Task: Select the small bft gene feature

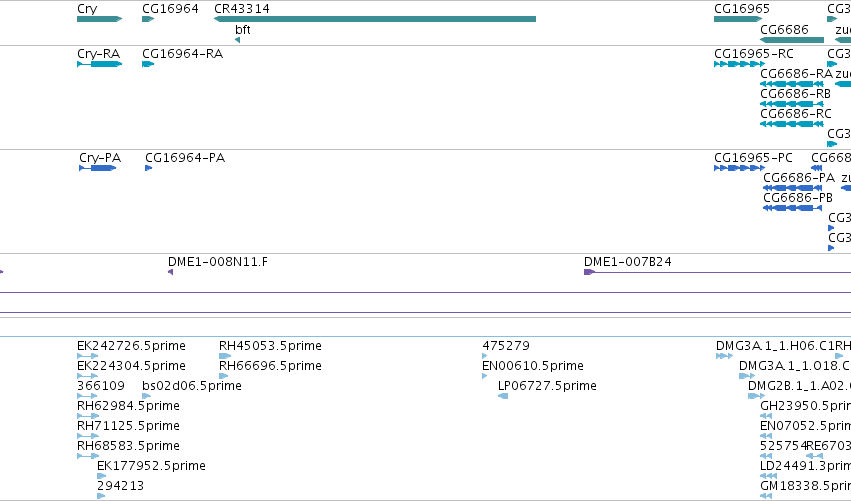Action: click(238, 40)
